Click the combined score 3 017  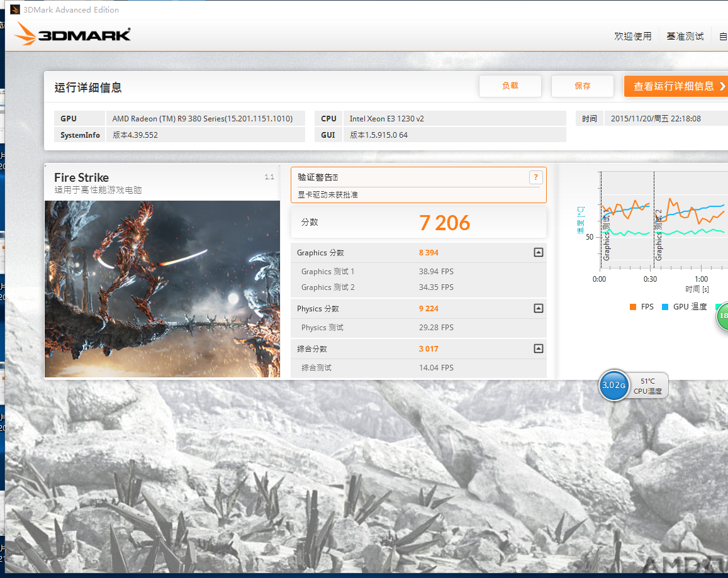click(428, 348)
